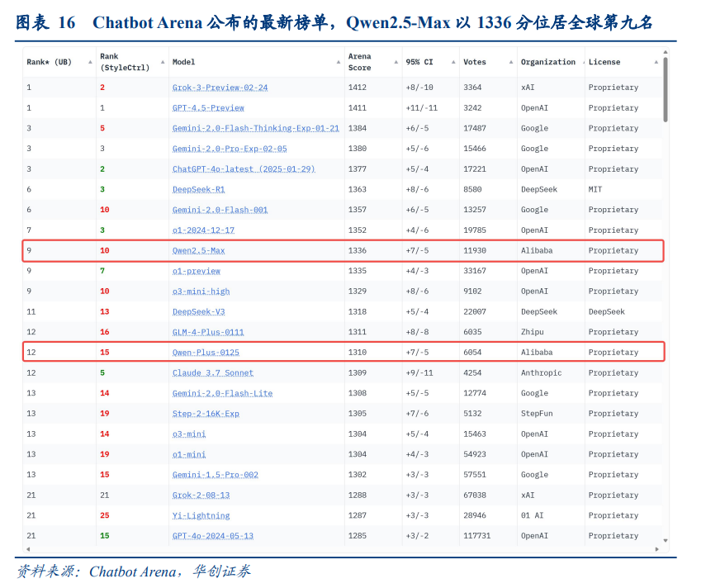
Task: Sort by Rank* (UB) column arrow
Action: coord(91,62)
